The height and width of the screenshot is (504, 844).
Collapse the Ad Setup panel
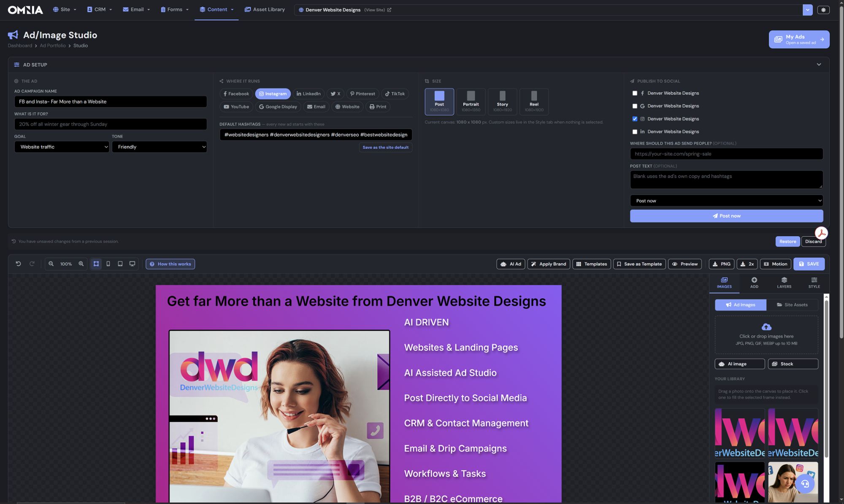tap(819, 65)
